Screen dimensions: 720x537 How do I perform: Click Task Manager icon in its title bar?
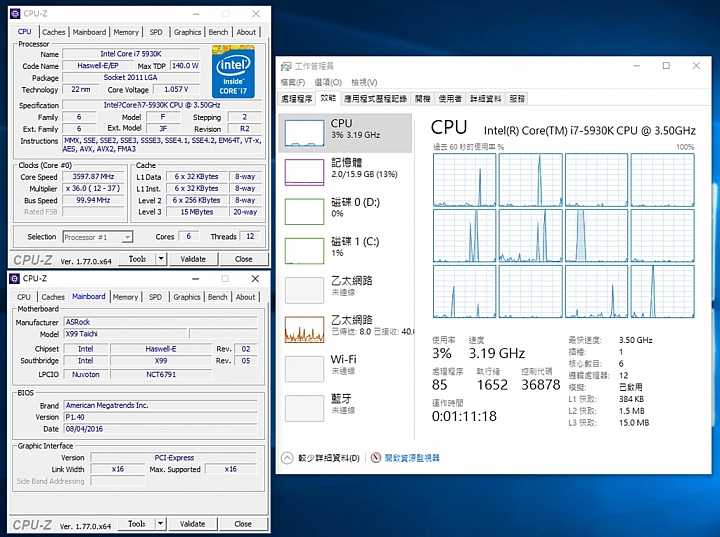point(286,66)
